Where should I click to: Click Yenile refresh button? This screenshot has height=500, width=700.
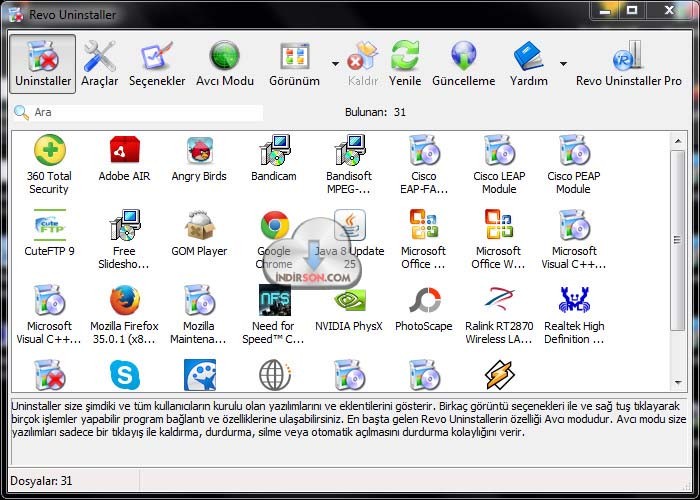click(x=405, y=64)
